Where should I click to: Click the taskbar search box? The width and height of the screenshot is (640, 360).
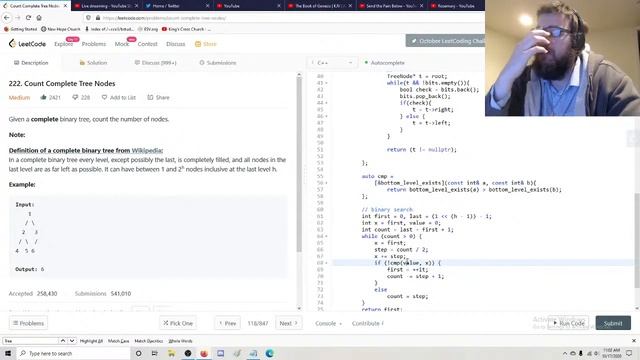(73, 353)
